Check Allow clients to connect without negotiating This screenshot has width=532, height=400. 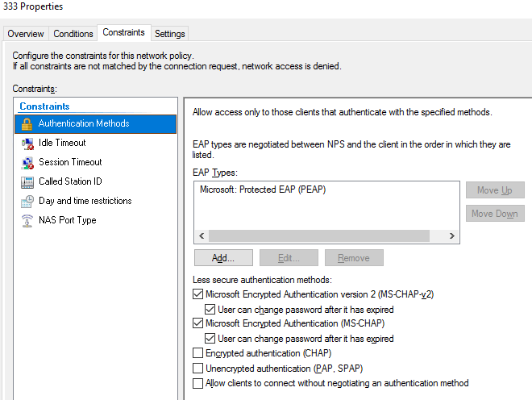point(197,383)
